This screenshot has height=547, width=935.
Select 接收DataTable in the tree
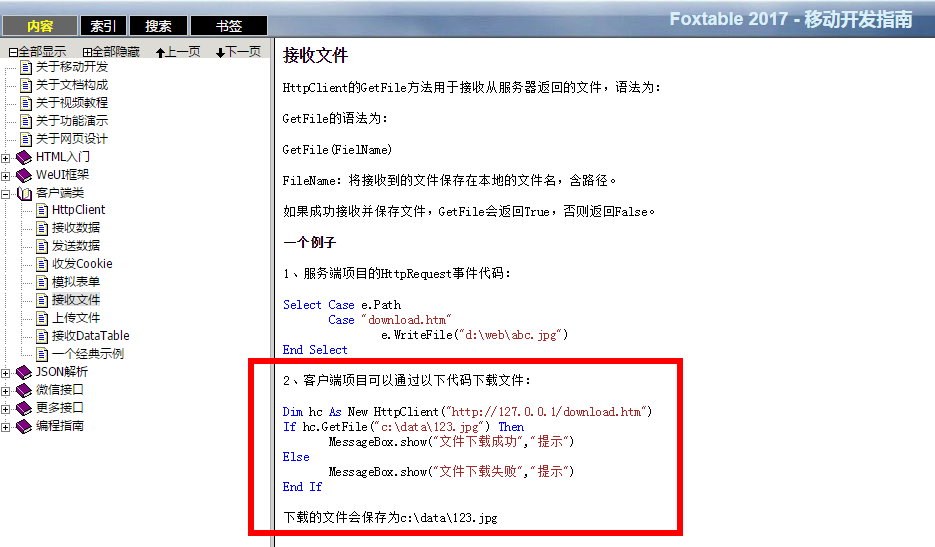click(91, 336)
